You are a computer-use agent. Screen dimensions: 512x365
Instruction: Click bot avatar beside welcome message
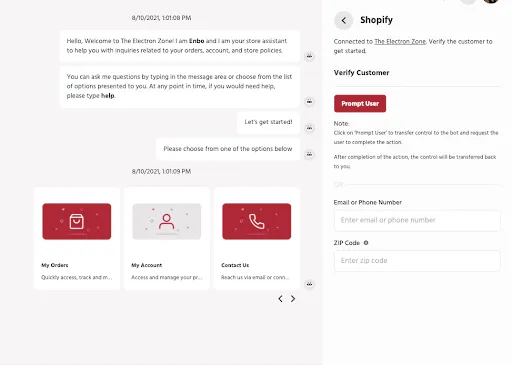tap(310, 56)
